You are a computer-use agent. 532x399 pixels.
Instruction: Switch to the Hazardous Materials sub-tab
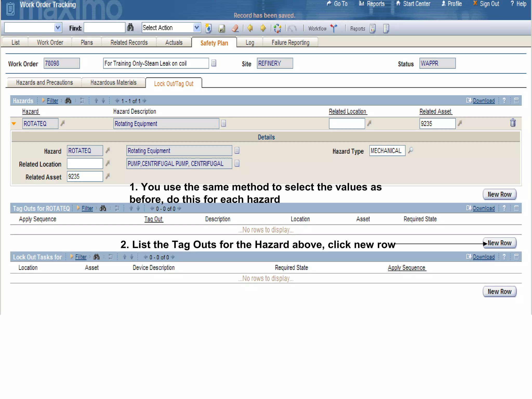click(x=113, y=83)
